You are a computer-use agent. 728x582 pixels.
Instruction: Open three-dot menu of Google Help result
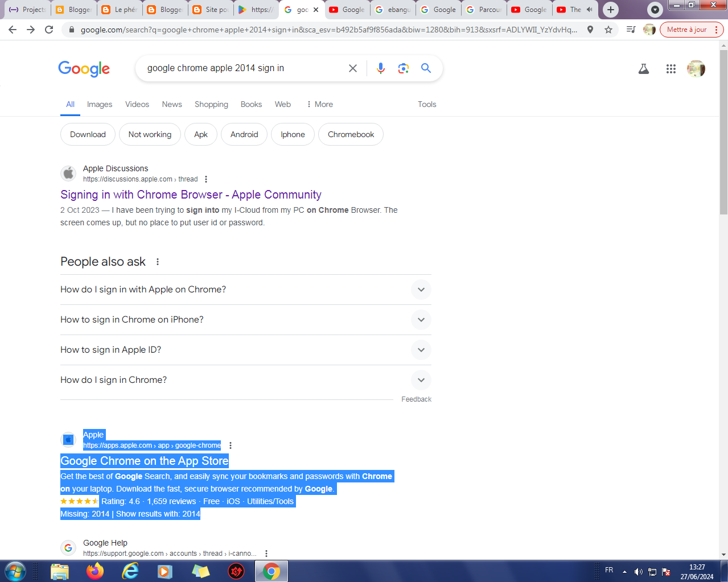click(266, 554)
